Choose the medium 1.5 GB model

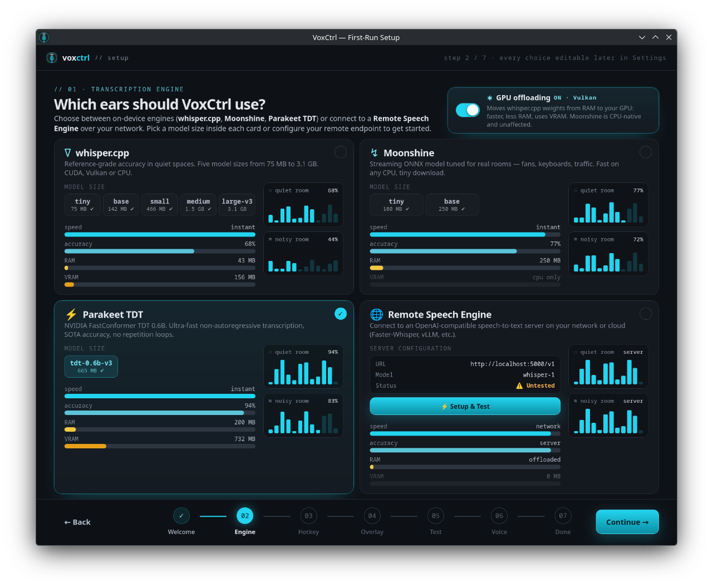coord(199,205)
